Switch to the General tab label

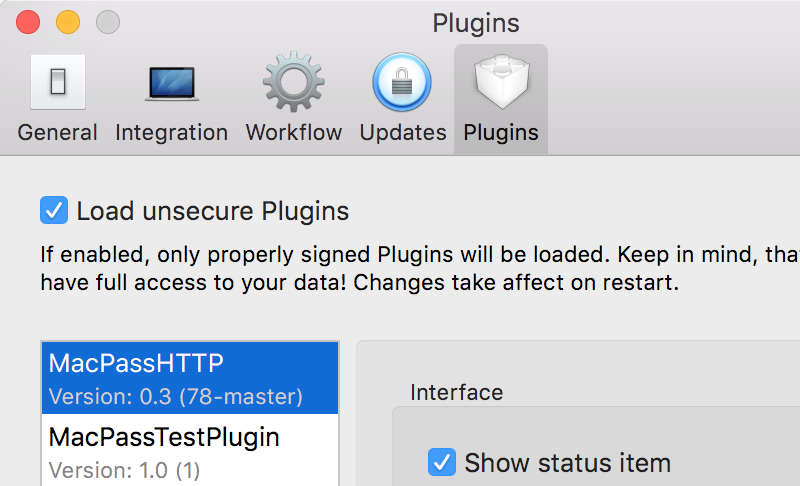57,133
